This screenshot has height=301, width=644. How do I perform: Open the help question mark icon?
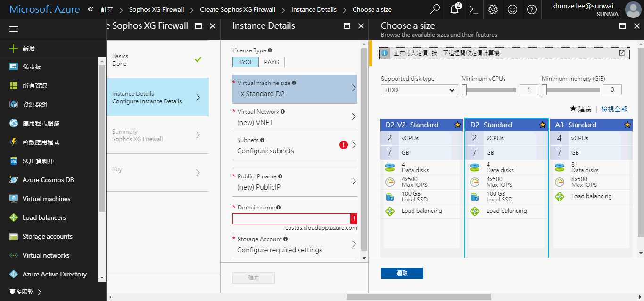[x=531, y=9]
